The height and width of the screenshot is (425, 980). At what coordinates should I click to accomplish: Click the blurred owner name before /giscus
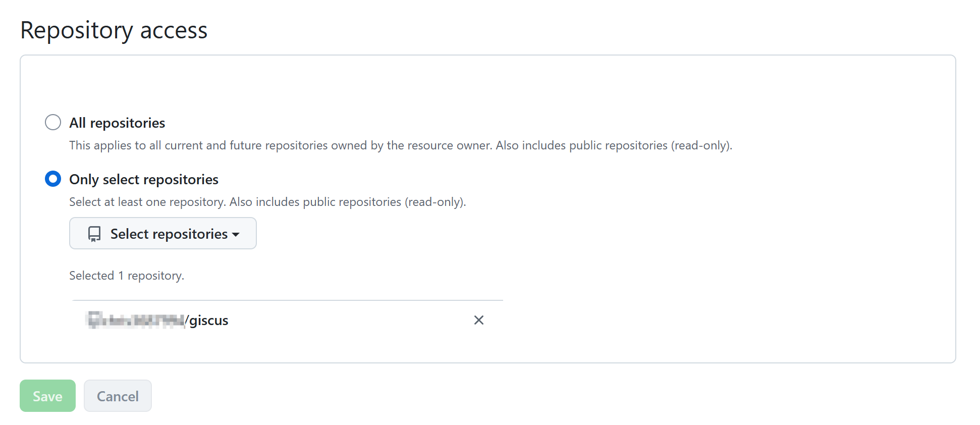[136, 320]
